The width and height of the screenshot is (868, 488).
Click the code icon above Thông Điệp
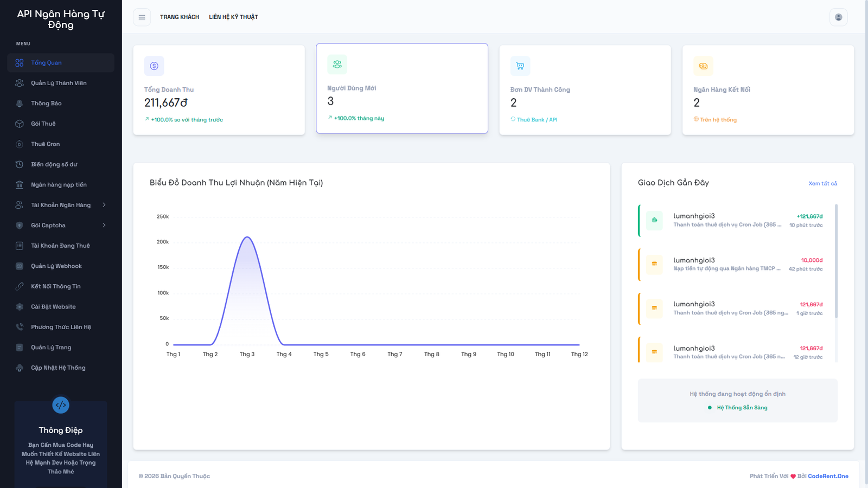pos(61,405)
